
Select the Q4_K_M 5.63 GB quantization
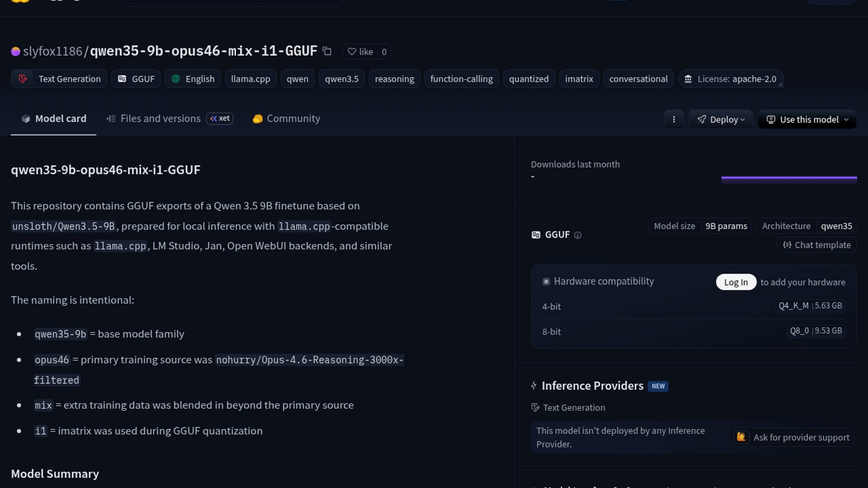810,306
